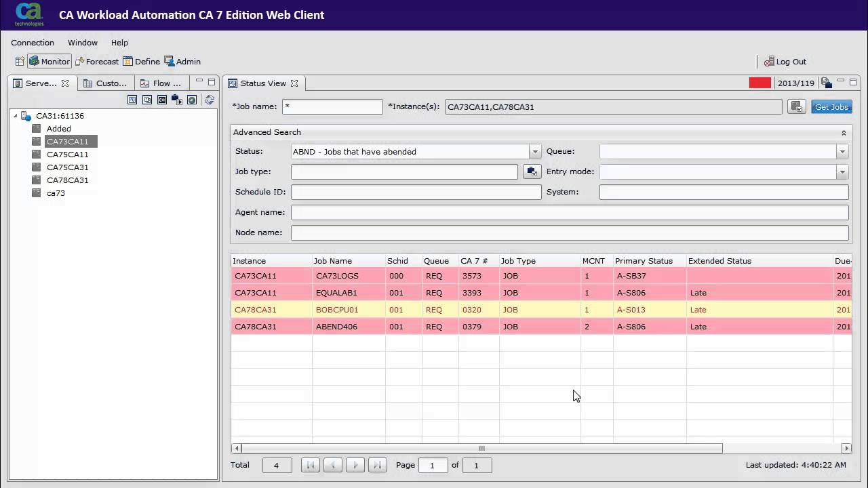
Task: Click the Schedule ID input field
Action: coord(416,192)
